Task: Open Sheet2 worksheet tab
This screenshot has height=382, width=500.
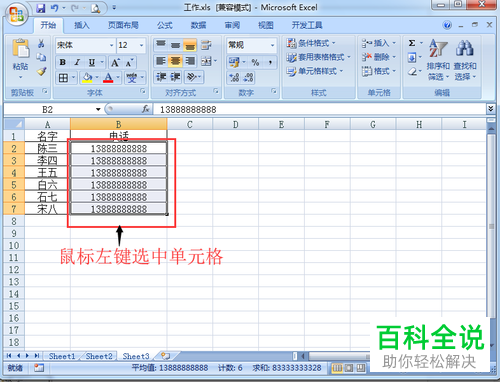Action: coord(99,356)
